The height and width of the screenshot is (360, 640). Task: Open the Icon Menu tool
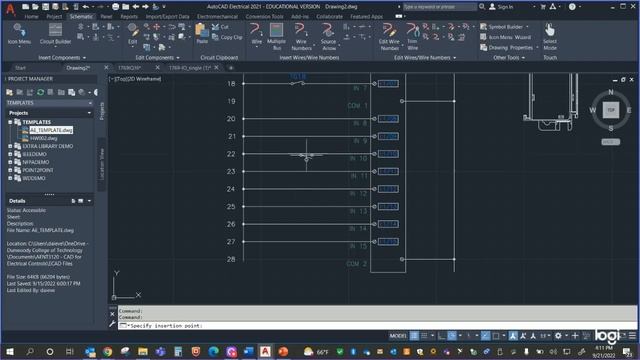click(x=19, y=34)
